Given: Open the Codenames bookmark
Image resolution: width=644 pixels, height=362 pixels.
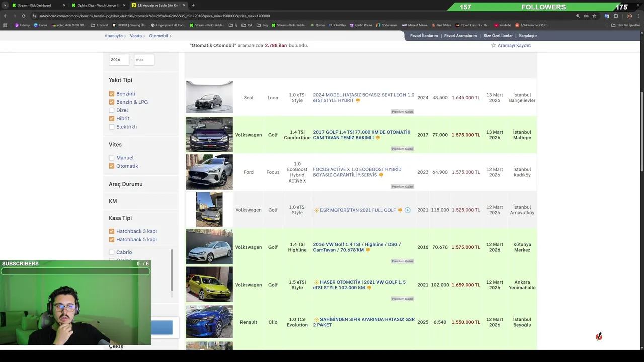Looking at the screenshot, I should (x=386, y=25).
